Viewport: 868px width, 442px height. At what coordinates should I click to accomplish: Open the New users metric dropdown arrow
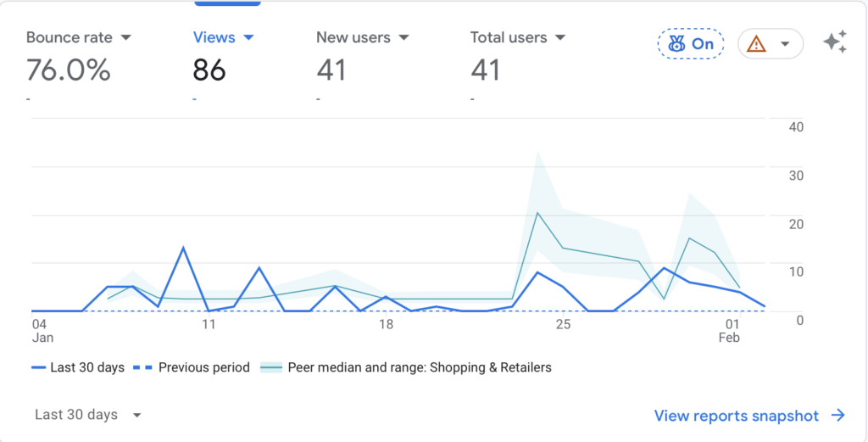coord(403,37)
